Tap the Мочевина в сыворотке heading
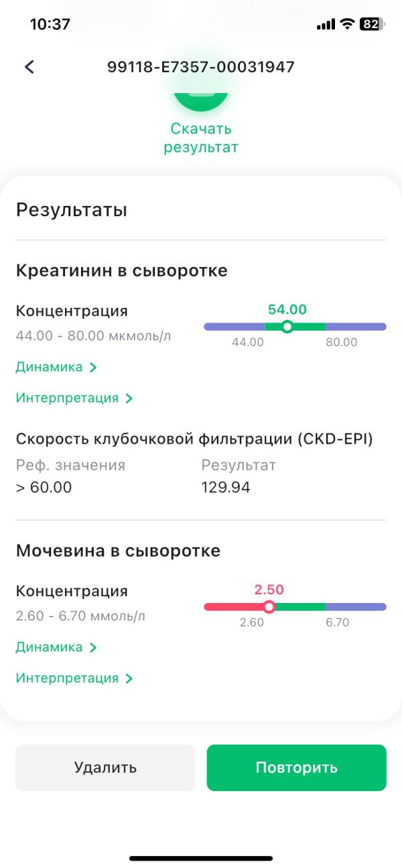402x868 pixels. point(118,551)
